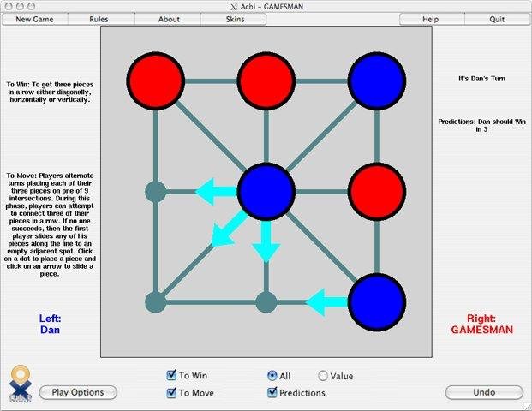Click the red piece at middle-right
This screenshot has width=532, height=411.
pos(377,192)
